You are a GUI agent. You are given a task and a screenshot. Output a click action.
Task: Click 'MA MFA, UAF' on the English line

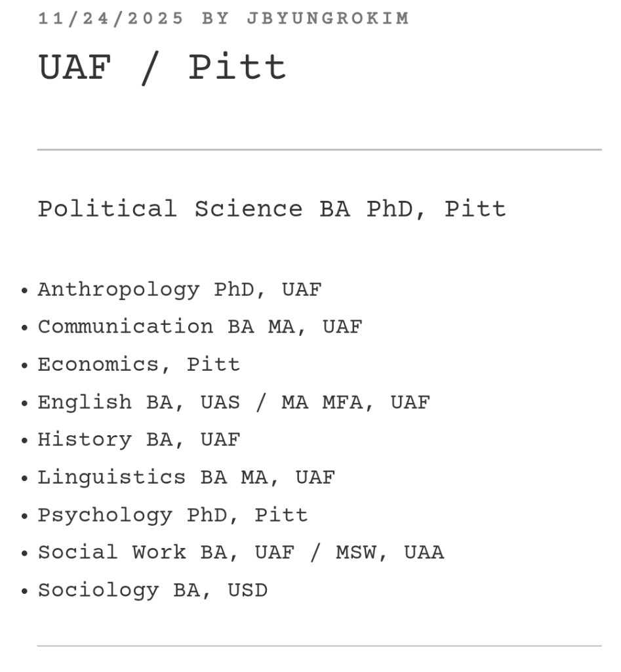pos(356,402)
